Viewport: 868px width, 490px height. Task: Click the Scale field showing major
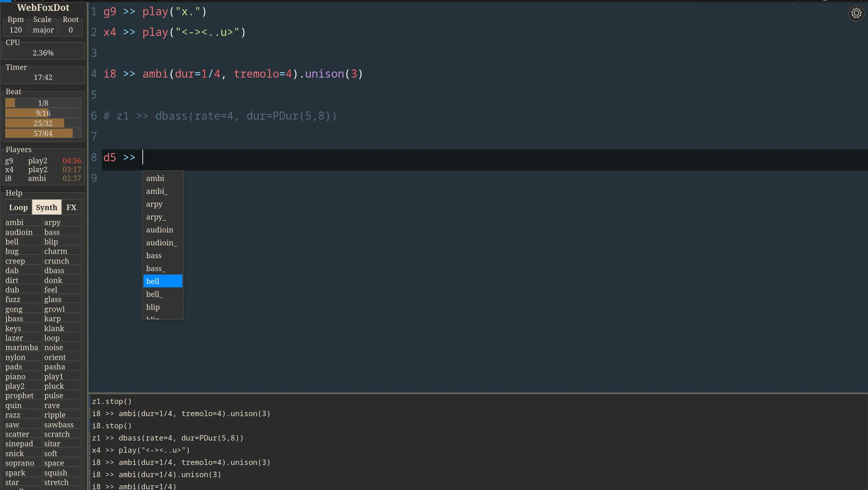click(x=43, y=29)
